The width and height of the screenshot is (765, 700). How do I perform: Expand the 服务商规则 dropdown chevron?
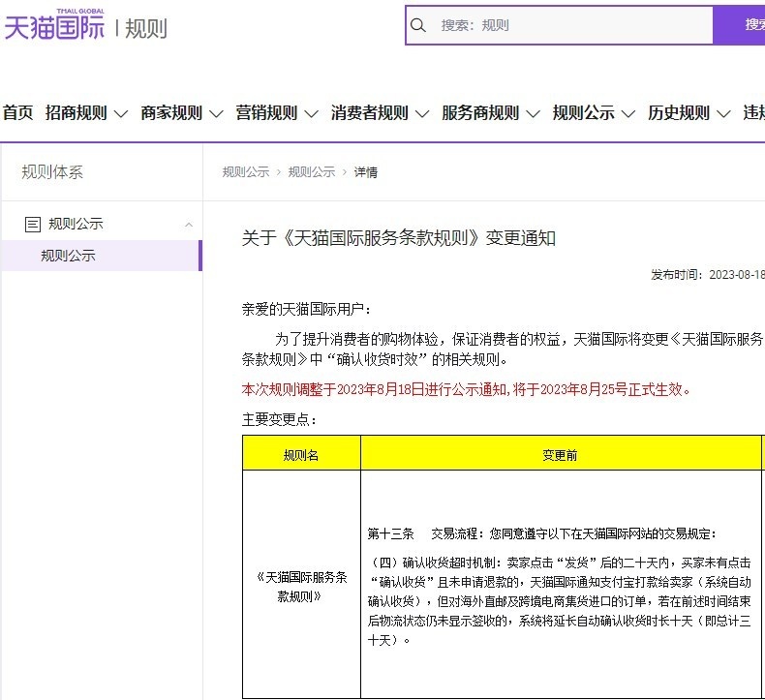pyautogui.click(x=533, y=114)
